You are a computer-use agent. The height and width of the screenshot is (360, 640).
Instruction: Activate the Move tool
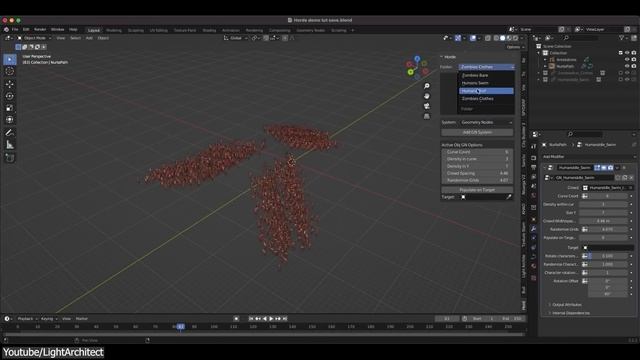(x=10, y=84)
